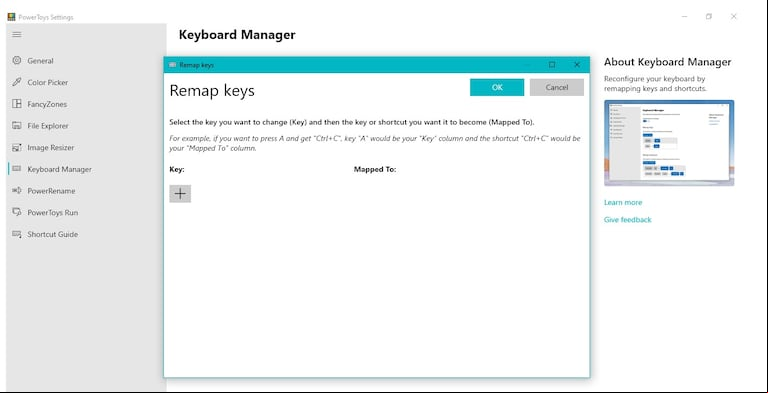Click the File Explorer icon in sidebar

point(17,125)
